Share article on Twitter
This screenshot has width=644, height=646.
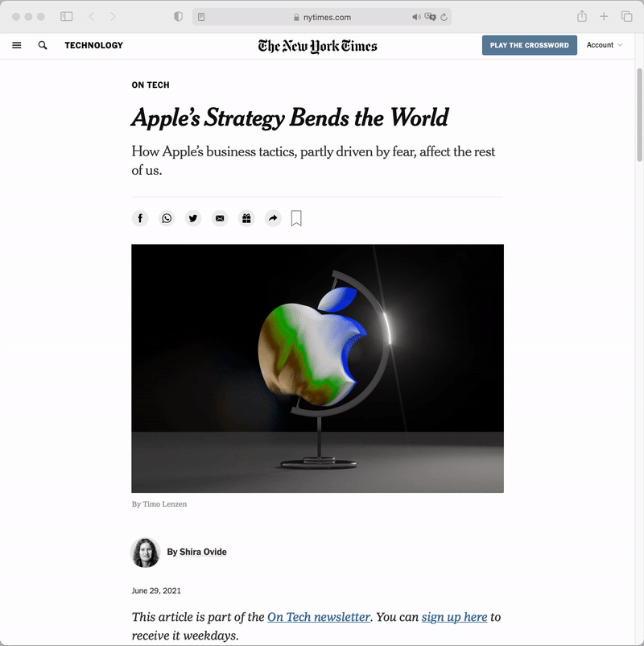point(193,218)
